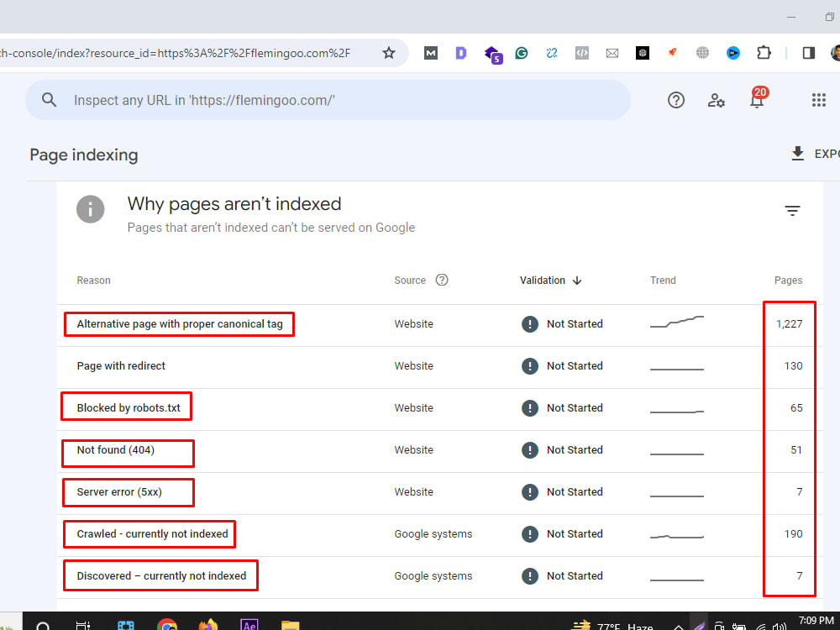Click the 51 pages count
The height and width of the screenshot is (630, 840).
796,450
